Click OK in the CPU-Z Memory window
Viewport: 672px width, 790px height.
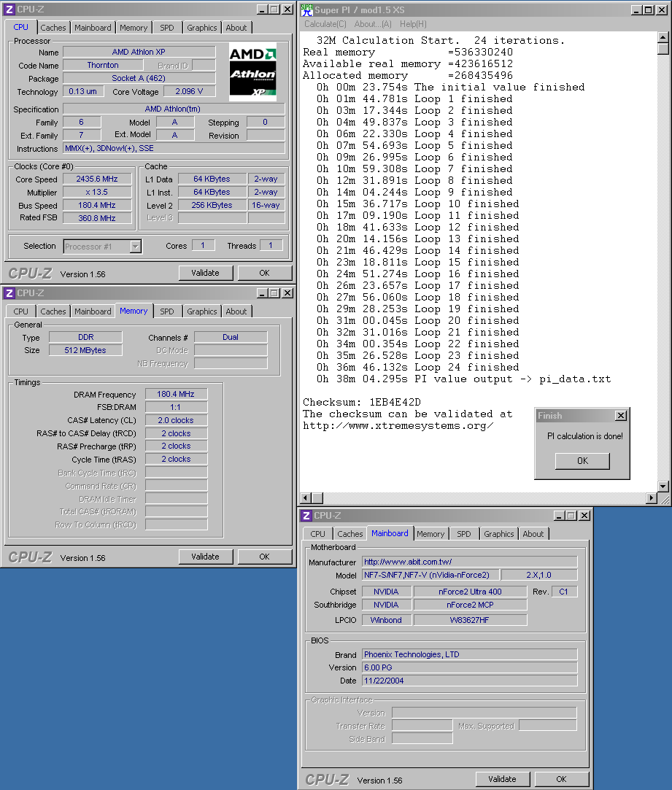264,557
